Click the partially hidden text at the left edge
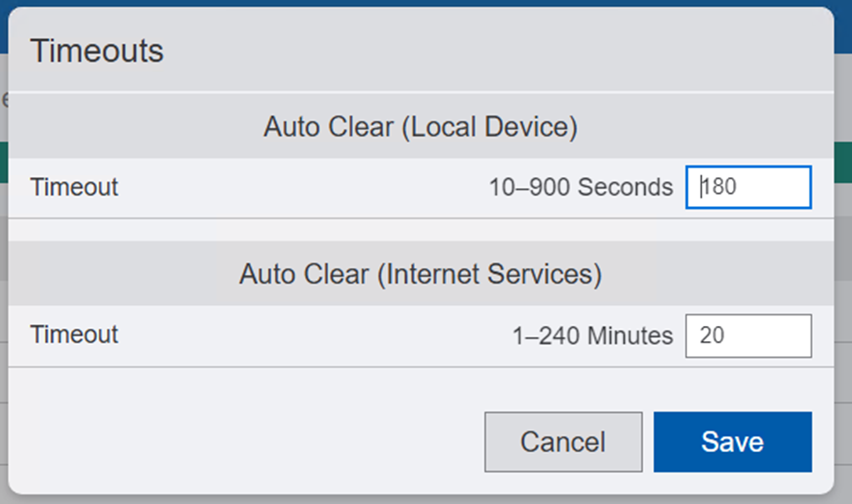852x504 pixels. [4, 99]
